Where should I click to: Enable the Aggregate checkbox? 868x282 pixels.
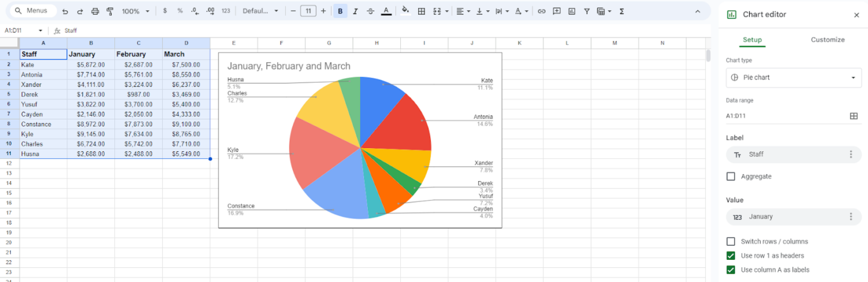[731, 177]
